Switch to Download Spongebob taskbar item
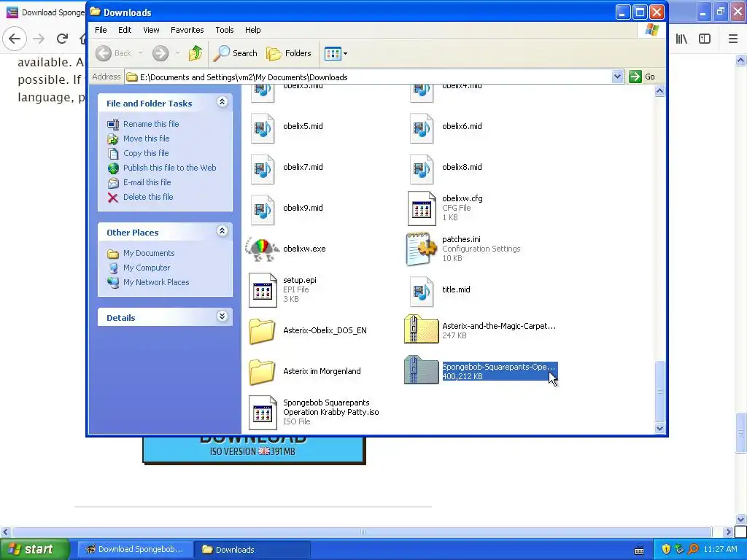 (x=135, y=549)
